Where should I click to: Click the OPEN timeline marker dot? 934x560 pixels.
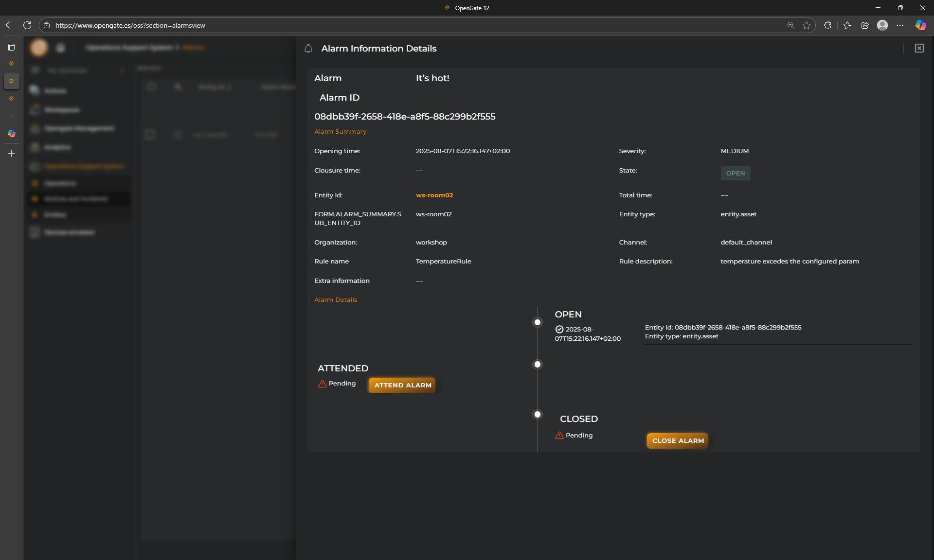click(537, 322)
